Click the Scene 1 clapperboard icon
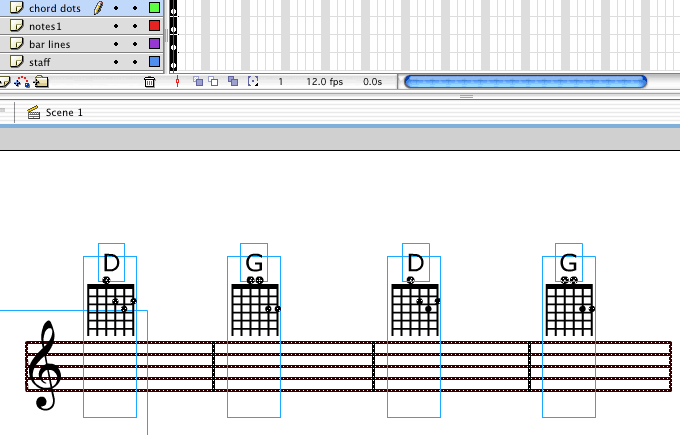Screen dimensions: 680x435 point(34,113)
